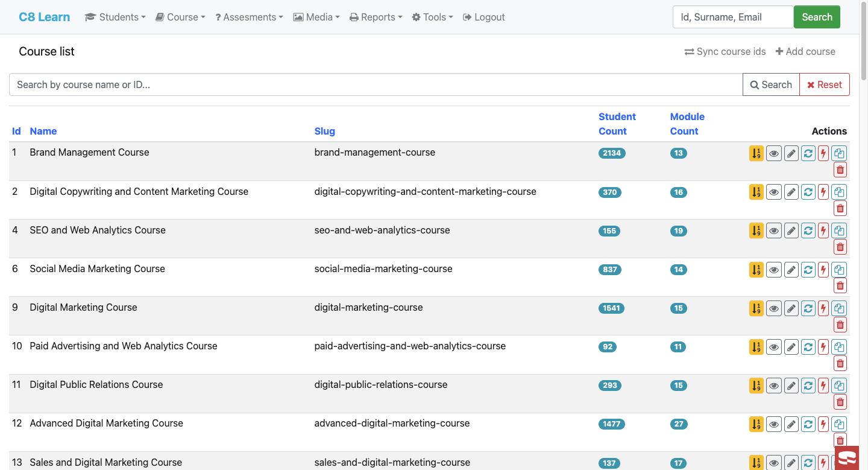Click trash icon for SEO and Web Analytics Course
Screen dimensions: 868x470
point(840,247)
